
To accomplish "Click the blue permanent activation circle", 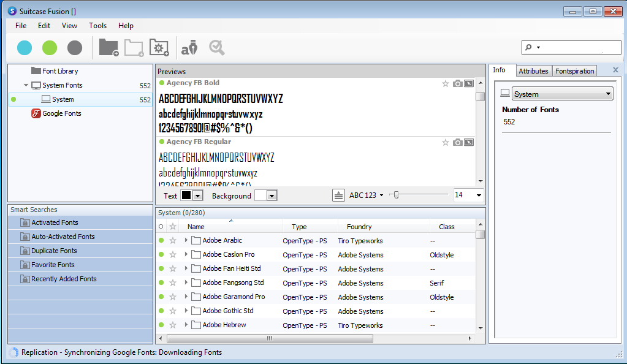I will pos(25,48).
